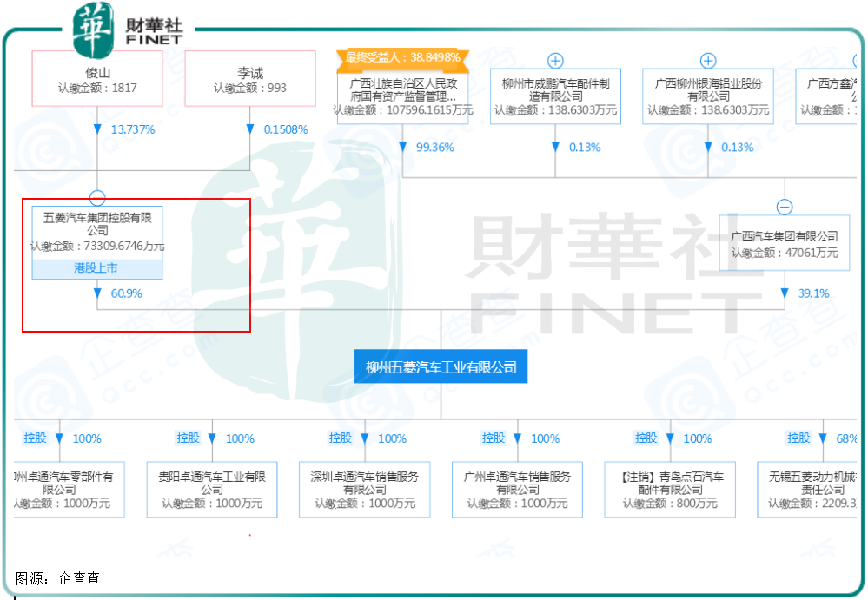
Task: Click the 0.1508% share label
Action: 286,129
